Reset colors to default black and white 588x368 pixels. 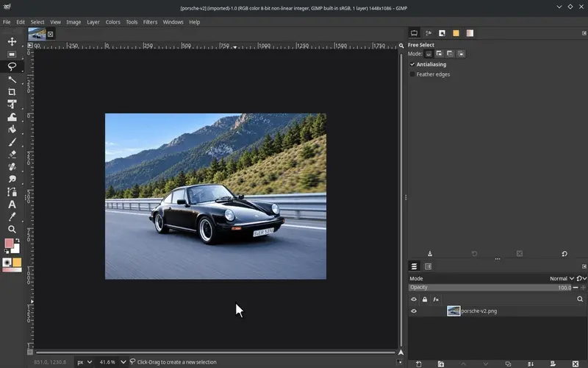coord(7,251)
